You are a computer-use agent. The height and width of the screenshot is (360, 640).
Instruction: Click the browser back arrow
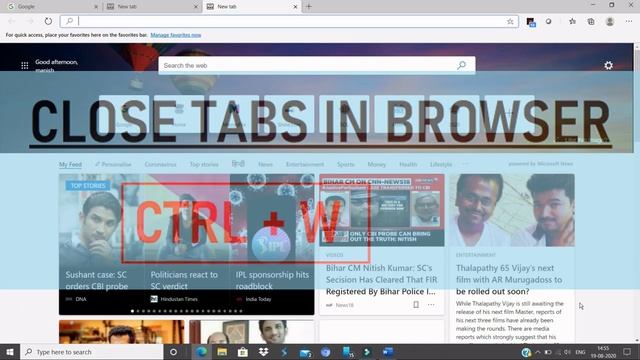click(11, 21)
